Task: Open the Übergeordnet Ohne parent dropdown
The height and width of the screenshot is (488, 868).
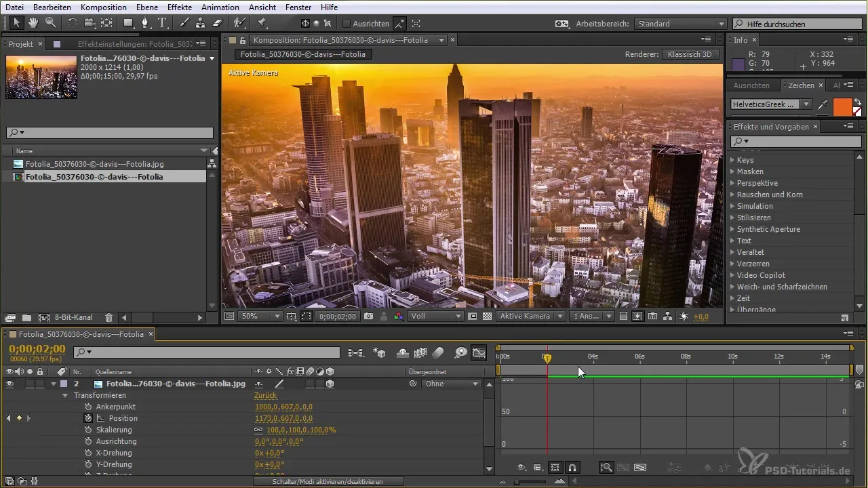Action: click(x=451, y=384)
